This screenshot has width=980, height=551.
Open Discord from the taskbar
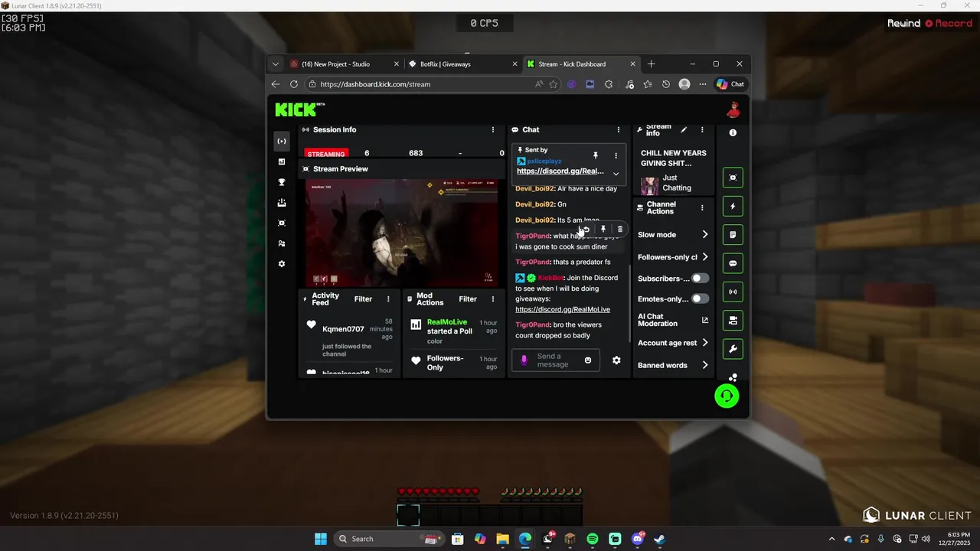pos(638,539)
